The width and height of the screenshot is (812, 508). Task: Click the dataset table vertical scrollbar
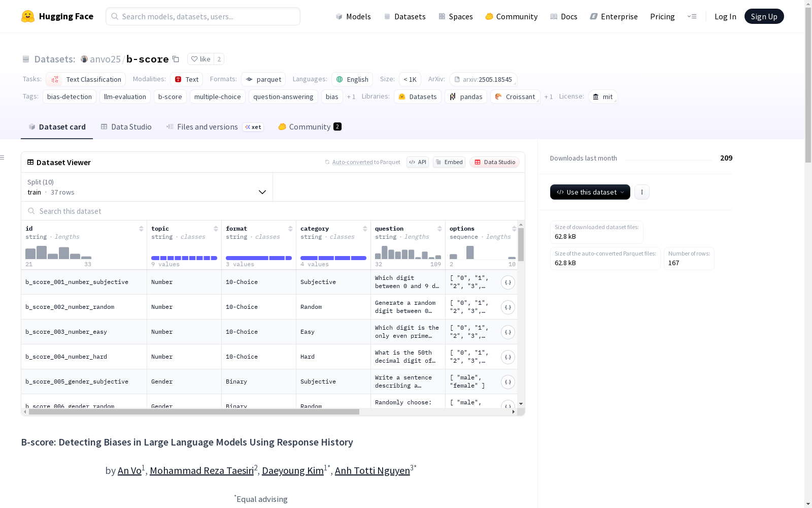(x=521, y=244)
